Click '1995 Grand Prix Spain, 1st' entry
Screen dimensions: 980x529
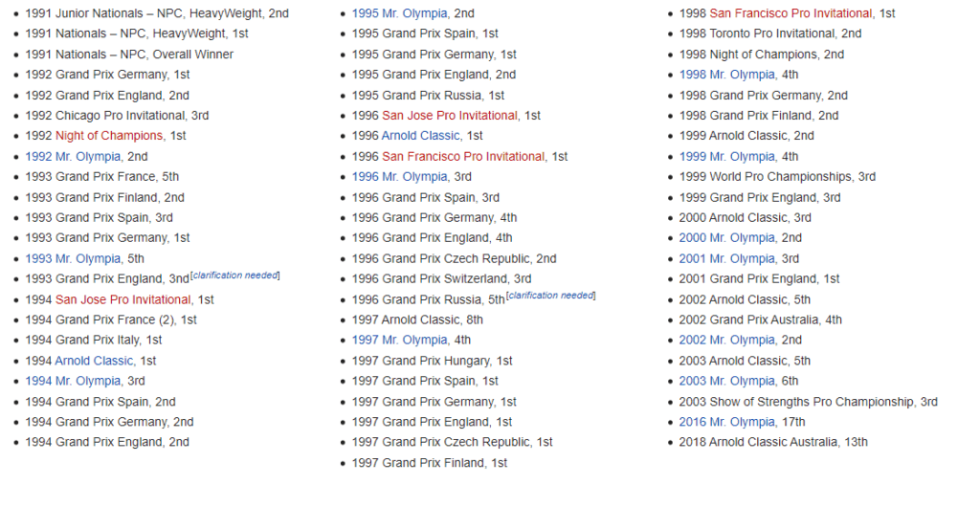tap(425, 33)
